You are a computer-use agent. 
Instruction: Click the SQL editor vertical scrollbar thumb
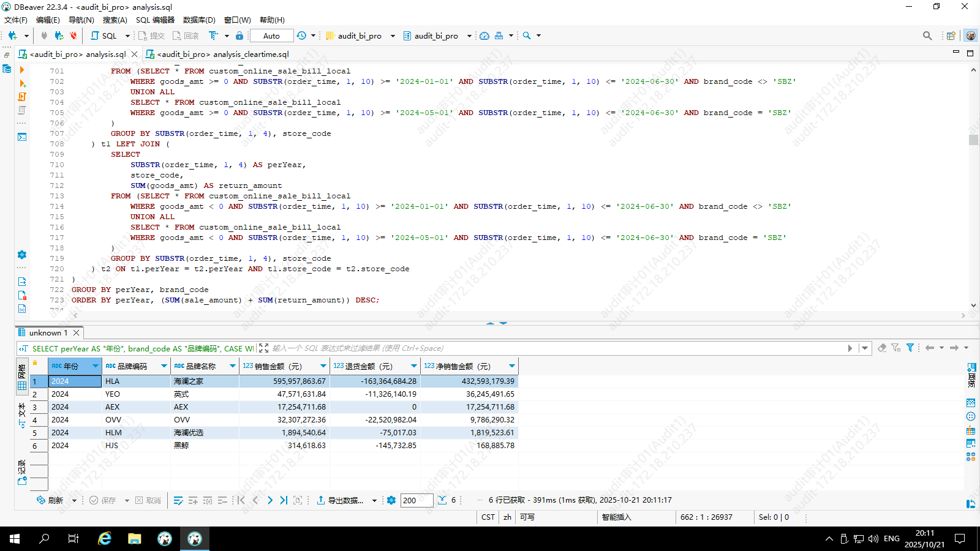973,140
